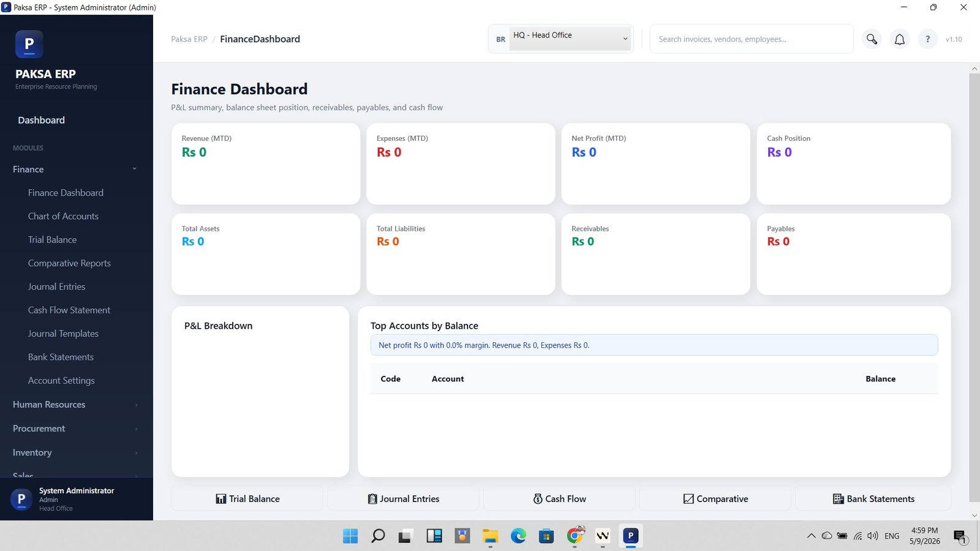Click the Comparative quick button

pos(715,498)
